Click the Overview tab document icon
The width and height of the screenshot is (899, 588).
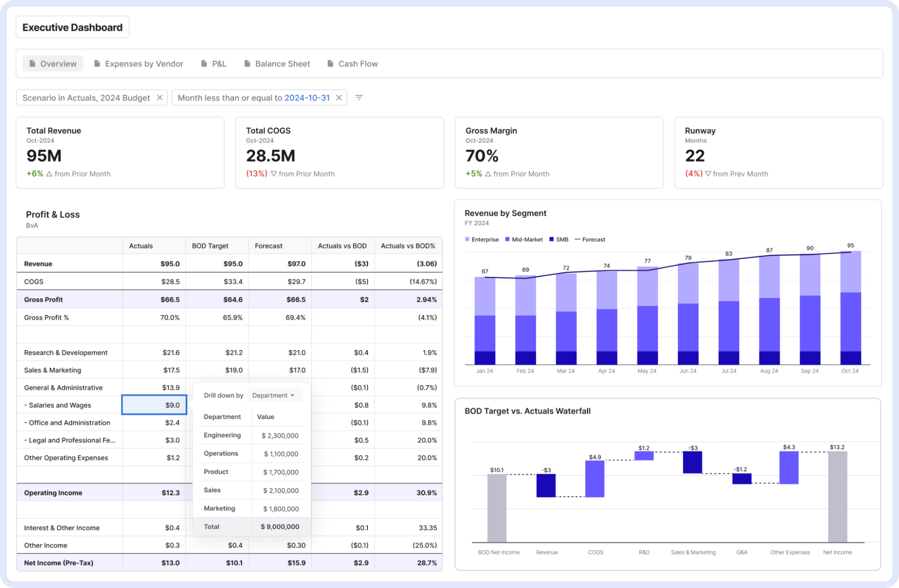32,64
